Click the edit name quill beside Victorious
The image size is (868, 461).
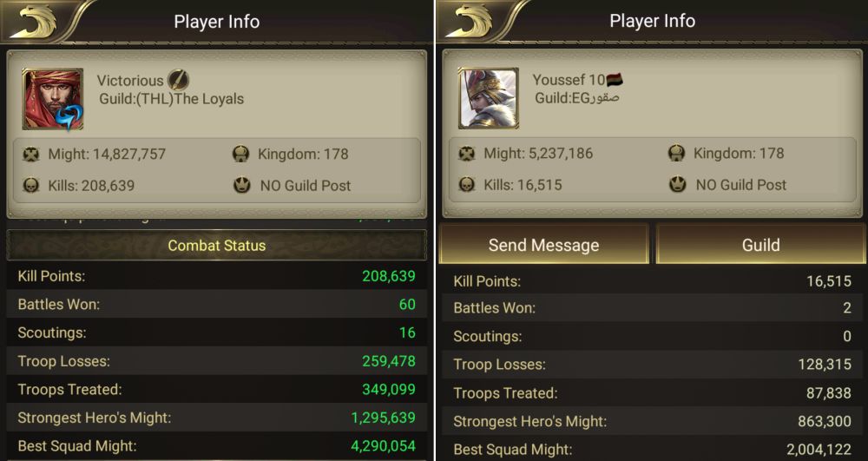coord(178,80)
